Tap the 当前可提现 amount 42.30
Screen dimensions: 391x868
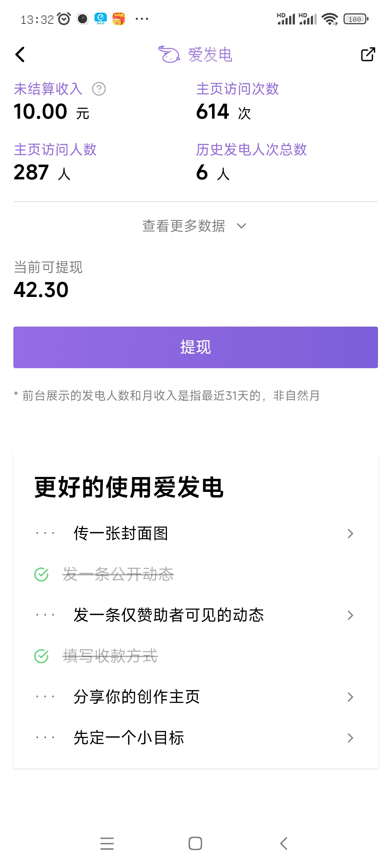[41, 290]
